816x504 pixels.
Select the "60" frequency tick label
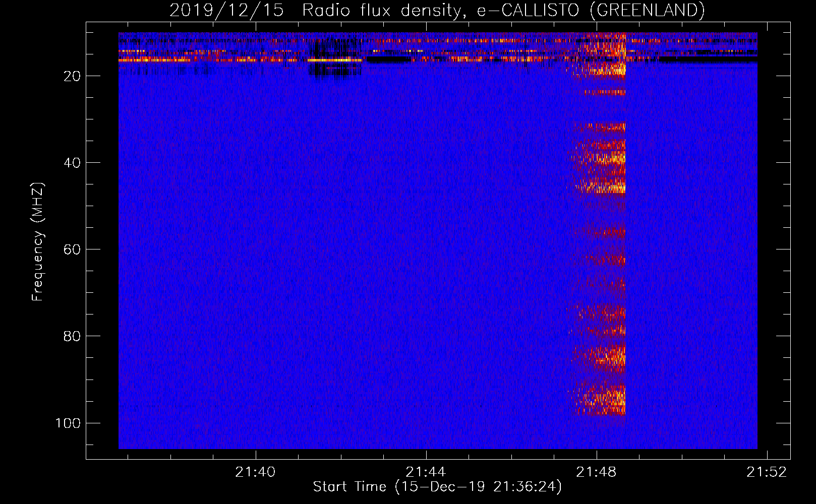click(x=72, y=249)
